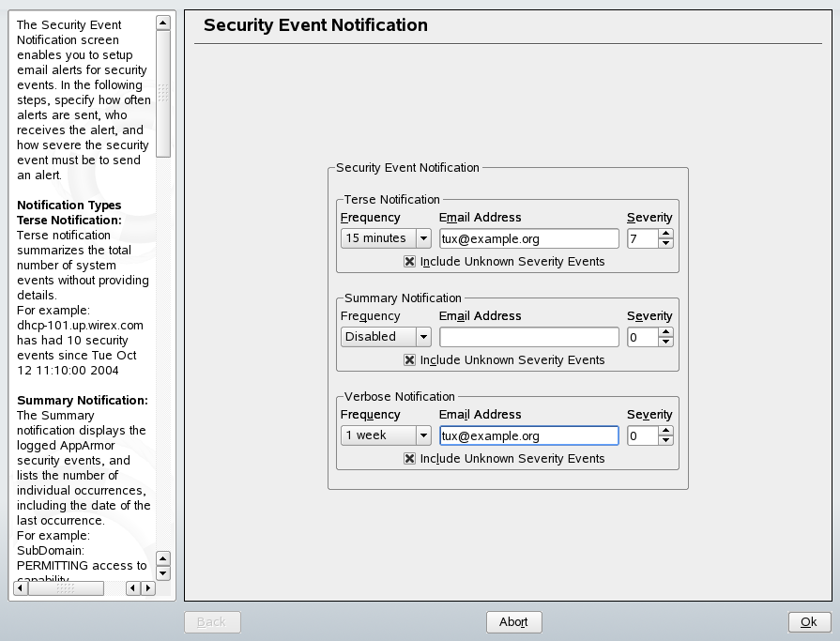Viewport: 840px width, 641px height.
Task: Disable Include Unknown Severity Events under Verbose Notification
Action: point(408,458)
